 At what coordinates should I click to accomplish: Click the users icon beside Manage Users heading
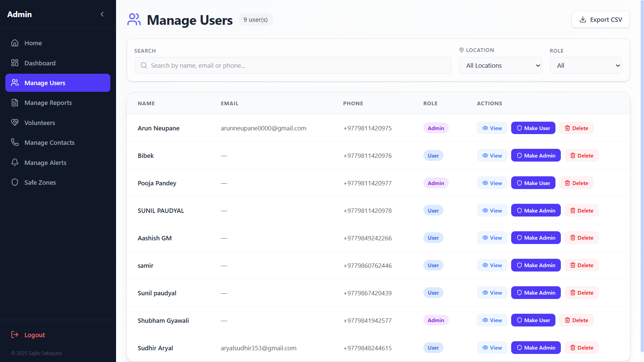pyautogui.click(x=134, y=20)
